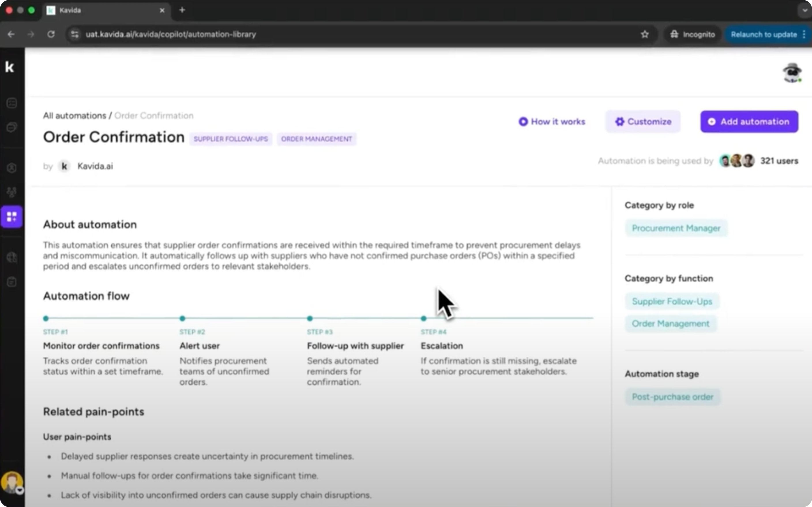
Task: Click the browser address bar URL
Action: (170, 34)
